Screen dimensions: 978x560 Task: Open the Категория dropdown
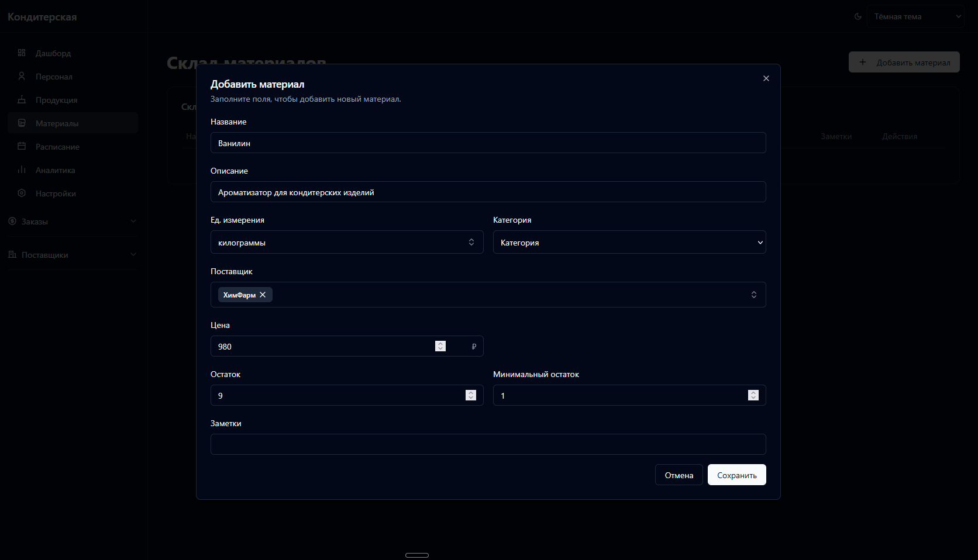[x=629, y=242]
